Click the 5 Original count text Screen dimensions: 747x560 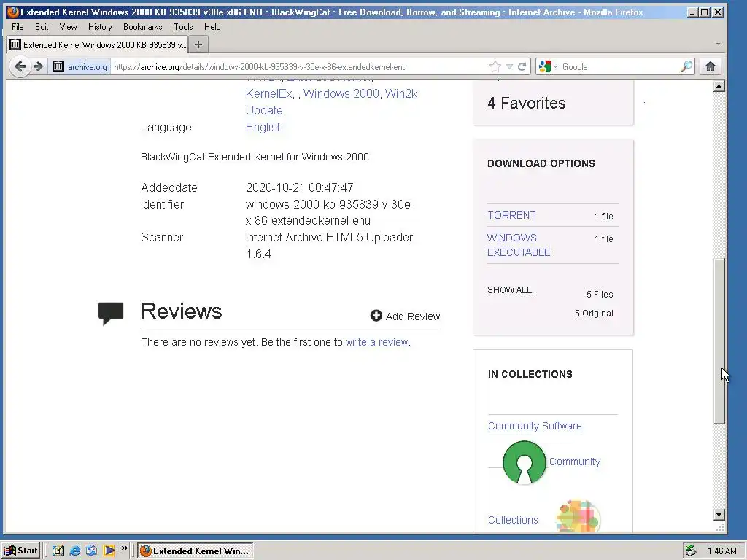pyautogui.click(x=594, y=314)
